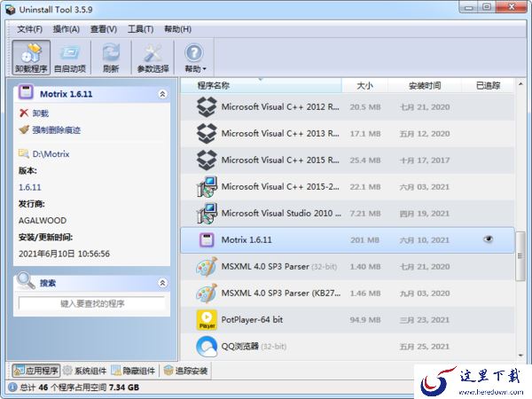The image size is (532, 399).
Task: Select MSXML 4.0 SP3 Parser (32-bit) icon
Action: click(207, 267)
